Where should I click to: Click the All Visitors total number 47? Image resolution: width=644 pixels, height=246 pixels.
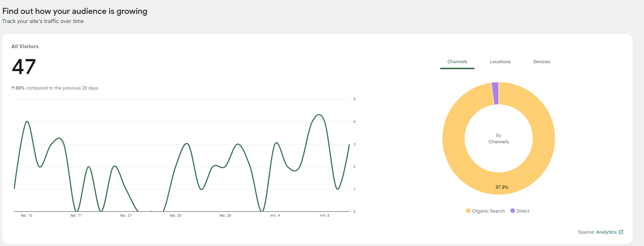24,67
